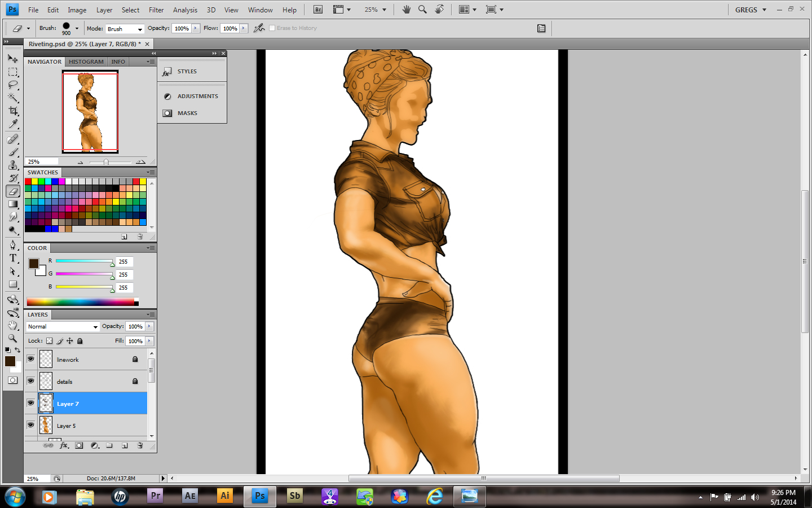Select the Crop tool
The height and width of the screenshot is (508, 812).
(x=13, y=111)
